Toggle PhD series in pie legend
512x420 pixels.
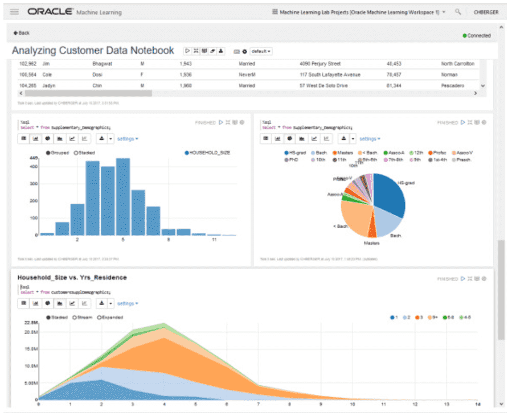(x=291, y=160)
